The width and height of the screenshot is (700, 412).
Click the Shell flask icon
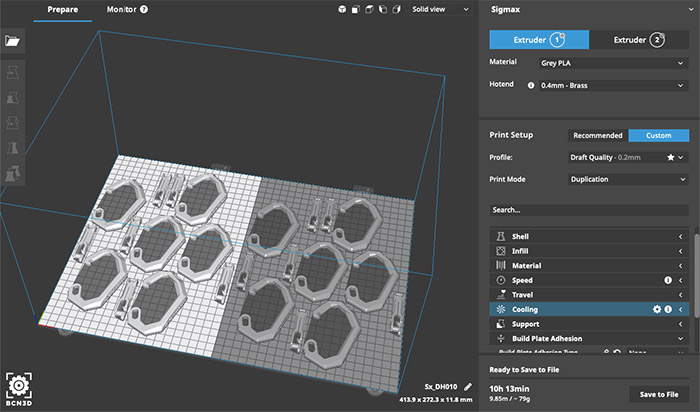coord(501,237)
